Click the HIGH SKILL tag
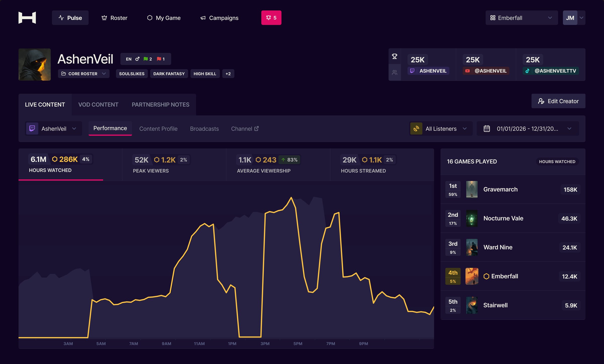604x364 pixels. [205, 74]
